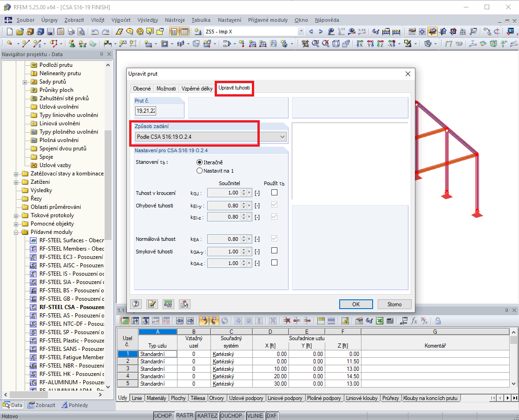Image resolution: width=519 pixels, height=420 pixels.
Task: Click the Prut č. input field
Action: 145,111
